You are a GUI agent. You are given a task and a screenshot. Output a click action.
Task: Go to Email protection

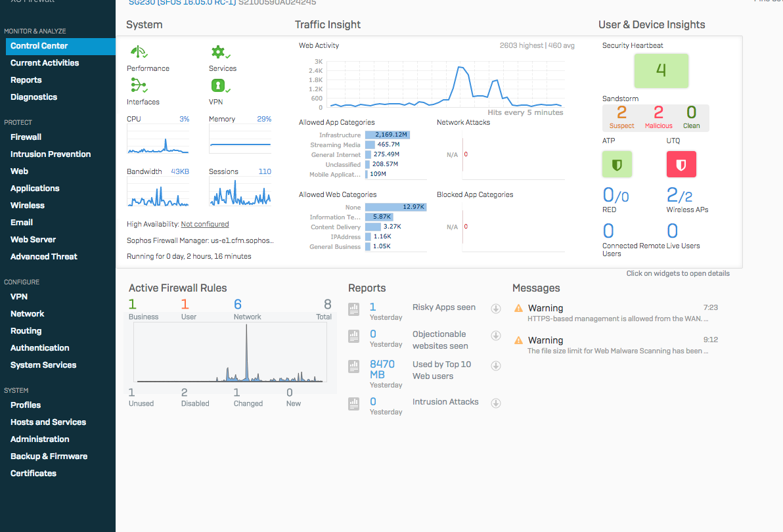[22, 222]
